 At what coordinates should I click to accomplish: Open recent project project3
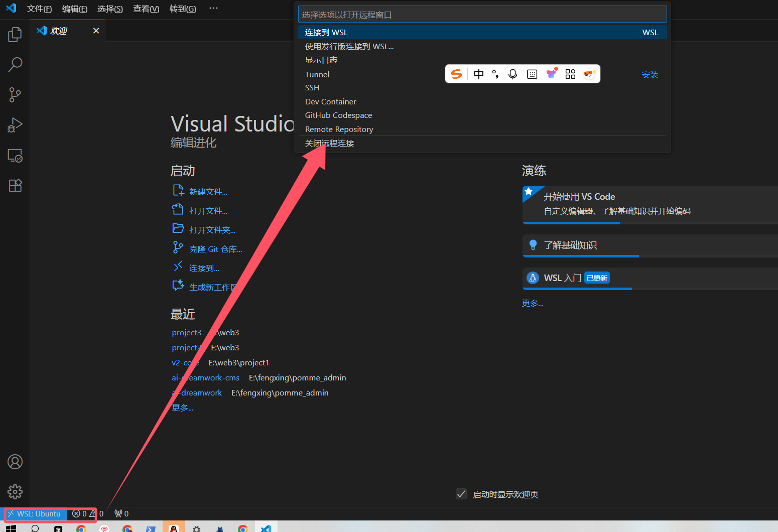(186, 332)
